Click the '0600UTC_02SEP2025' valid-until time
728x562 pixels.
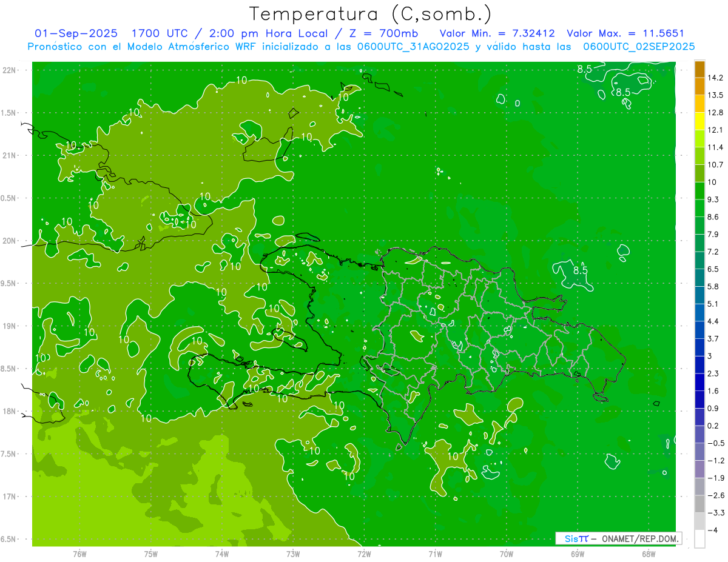pos(639,47)
